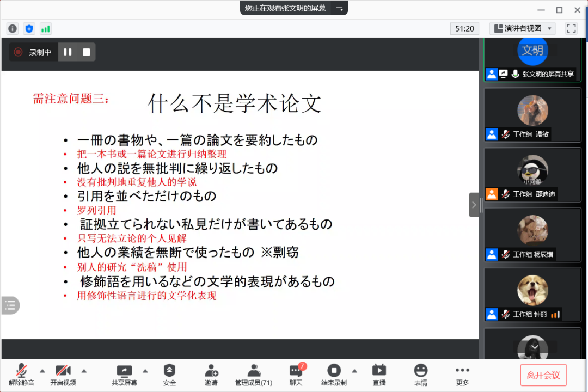Open the Reactions (表情) menu
This screenshot has height=392, width=588.
coord(420,375)
